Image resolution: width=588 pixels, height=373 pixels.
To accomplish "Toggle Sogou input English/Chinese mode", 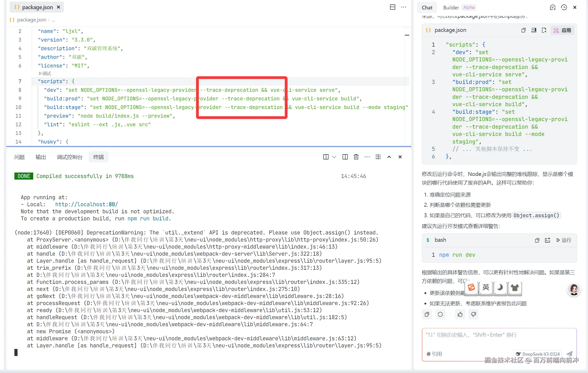I will click(x=486, y=288).
